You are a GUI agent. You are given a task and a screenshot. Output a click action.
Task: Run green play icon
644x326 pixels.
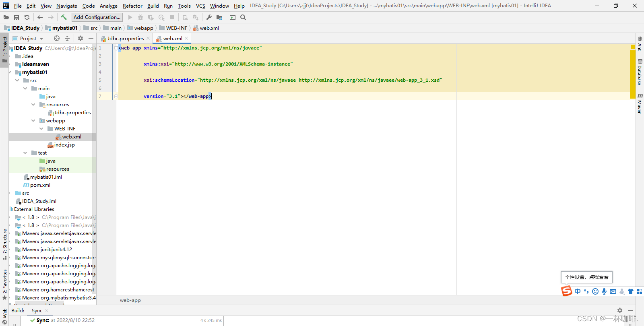click(x=130, y=17)
